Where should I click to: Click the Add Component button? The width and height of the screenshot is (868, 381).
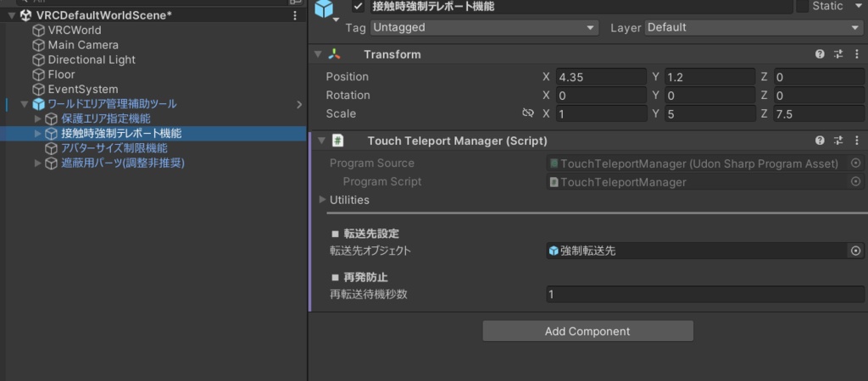point(588,331)
